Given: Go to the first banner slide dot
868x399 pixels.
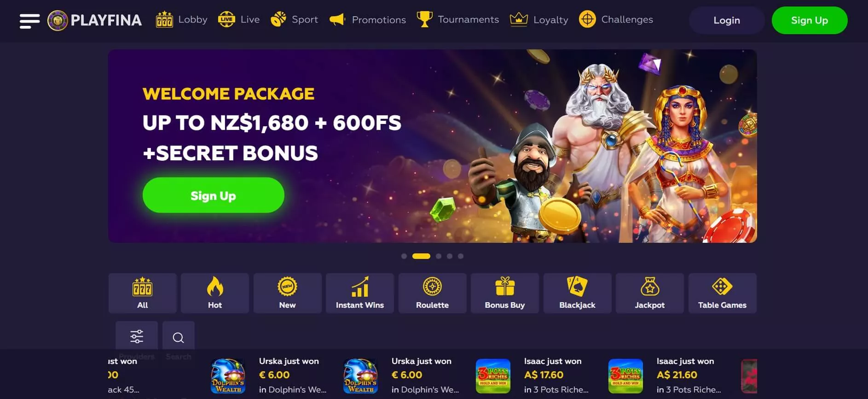Looking at the screenshot, I should coord(404,256).
